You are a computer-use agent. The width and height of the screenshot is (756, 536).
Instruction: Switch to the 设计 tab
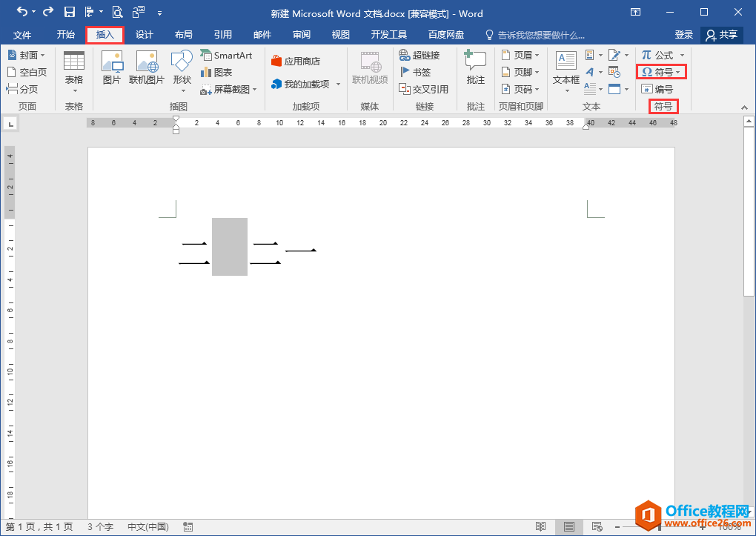(145, 35)
